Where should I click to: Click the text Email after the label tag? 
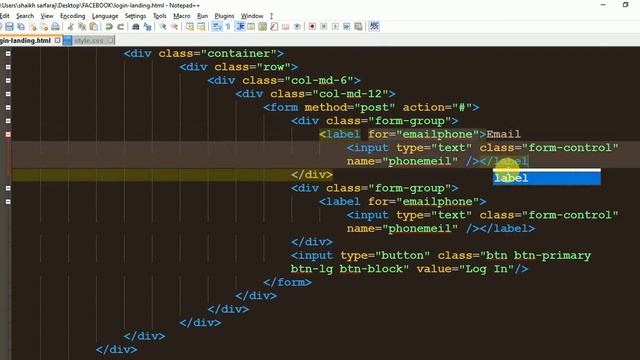[x=503, y=134]
